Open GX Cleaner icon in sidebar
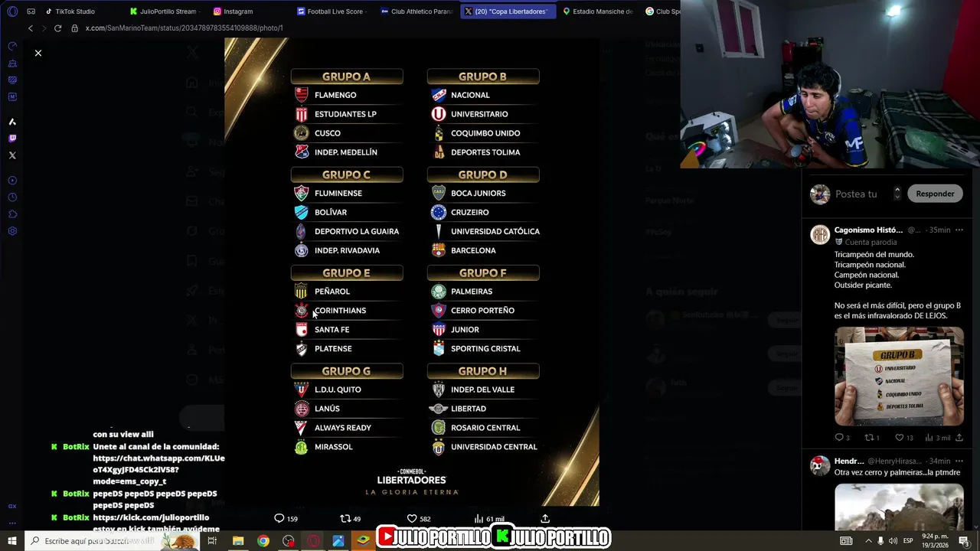980x551 pixels. 12,63
